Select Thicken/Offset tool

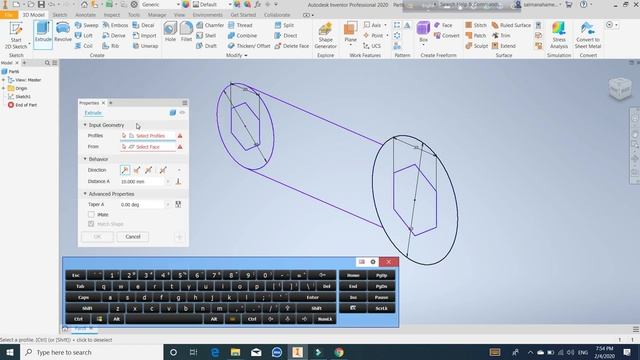[x=249, y=46]
